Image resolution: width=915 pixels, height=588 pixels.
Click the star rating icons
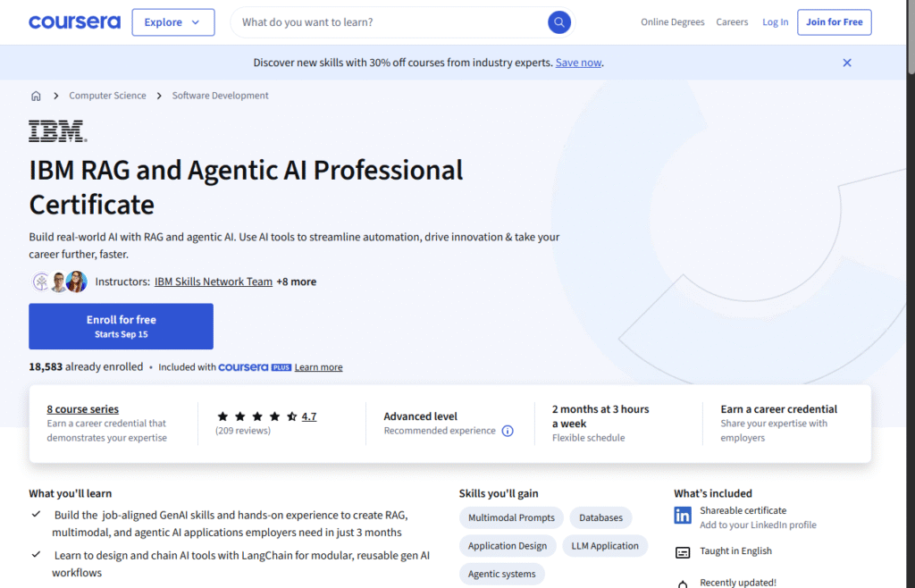256,416
